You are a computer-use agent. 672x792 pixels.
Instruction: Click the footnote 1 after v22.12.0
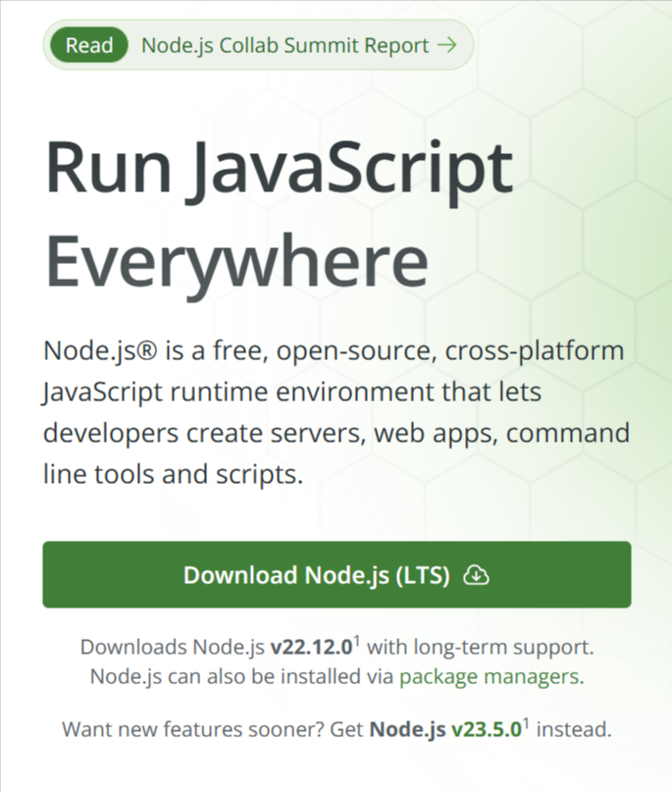356,642
